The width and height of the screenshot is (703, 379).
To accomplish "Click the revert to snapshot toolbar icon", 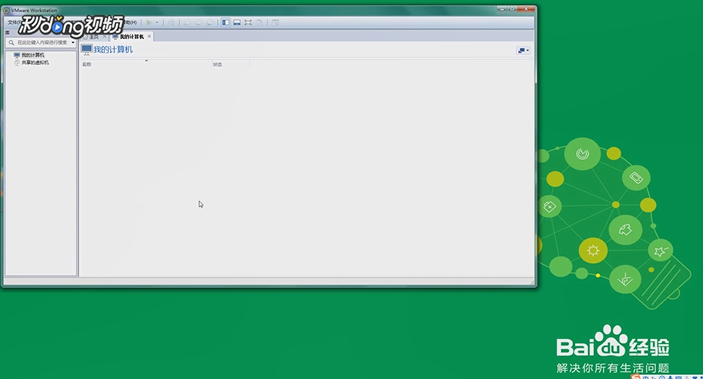I will click(199, 22).
